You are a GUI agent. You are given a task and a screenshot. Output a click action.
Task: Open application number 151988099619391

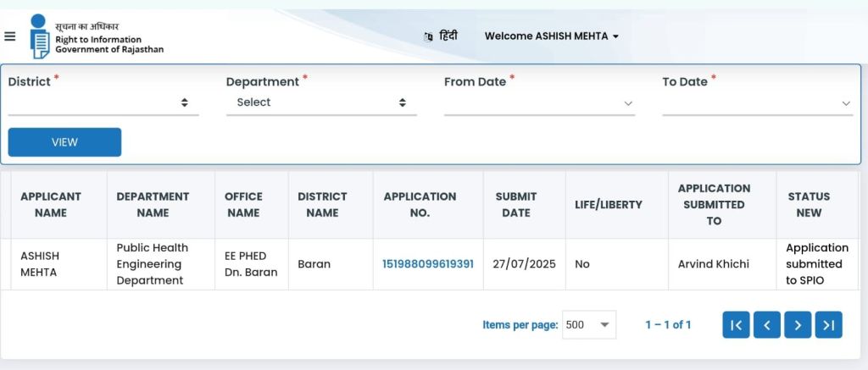(x=427, y=264)
